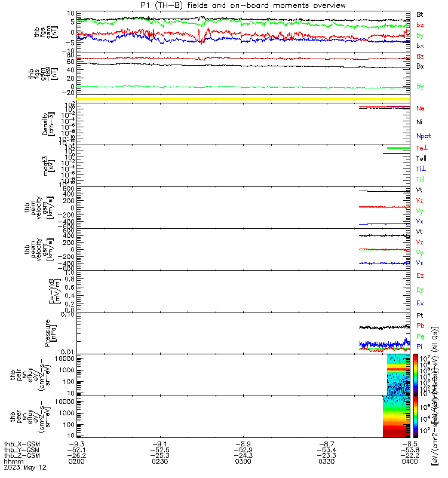Click the "0330" time tick label
448x478 pixels.
[x=326, y=461]
